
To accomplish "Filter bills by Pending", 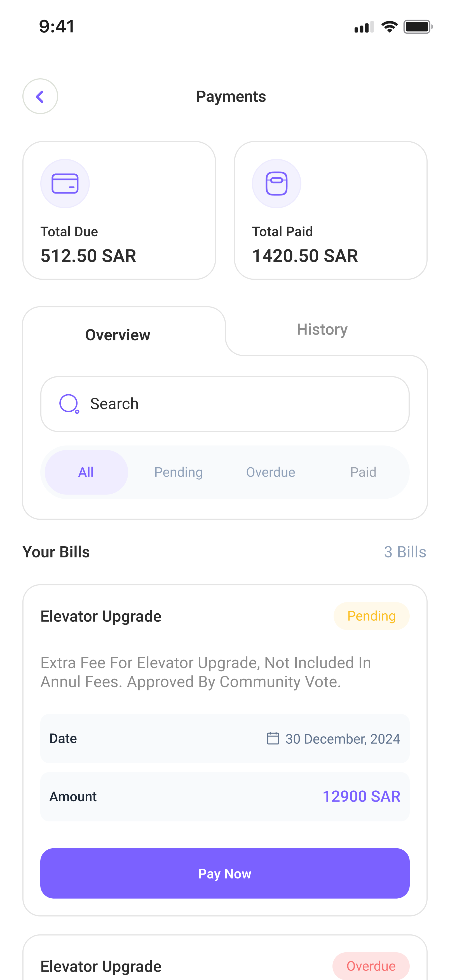I will tap(178, 472).
